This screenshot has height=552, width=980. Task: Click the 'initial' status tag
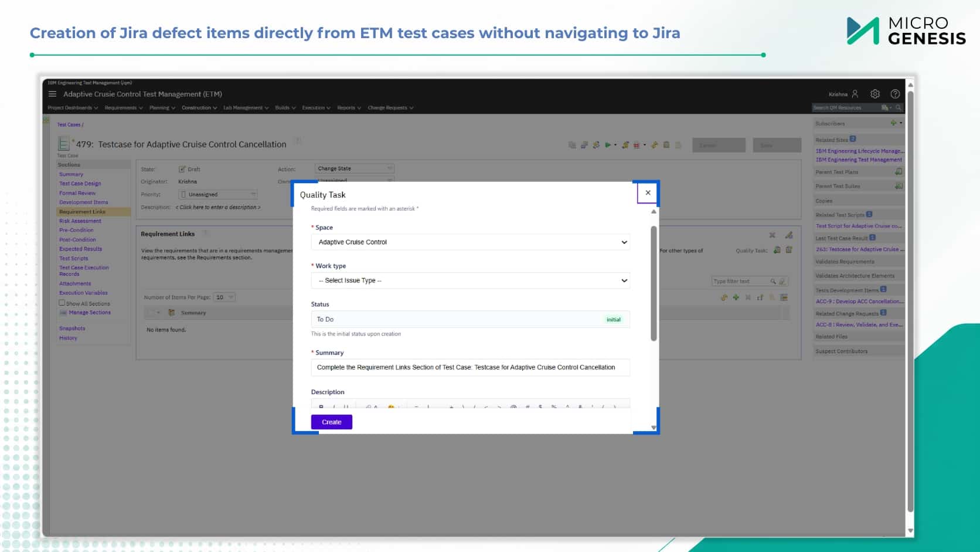(614, 320)
